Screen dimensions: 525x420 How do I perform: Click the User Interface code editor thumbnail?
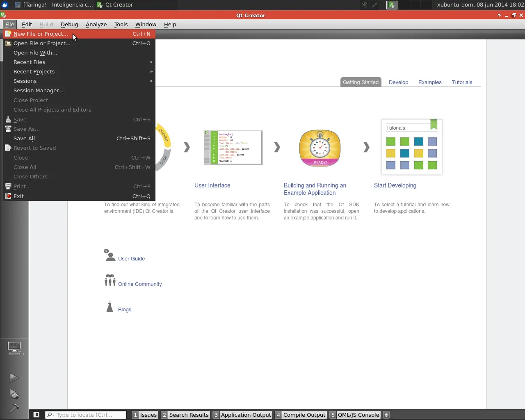(x=233, y=148)
